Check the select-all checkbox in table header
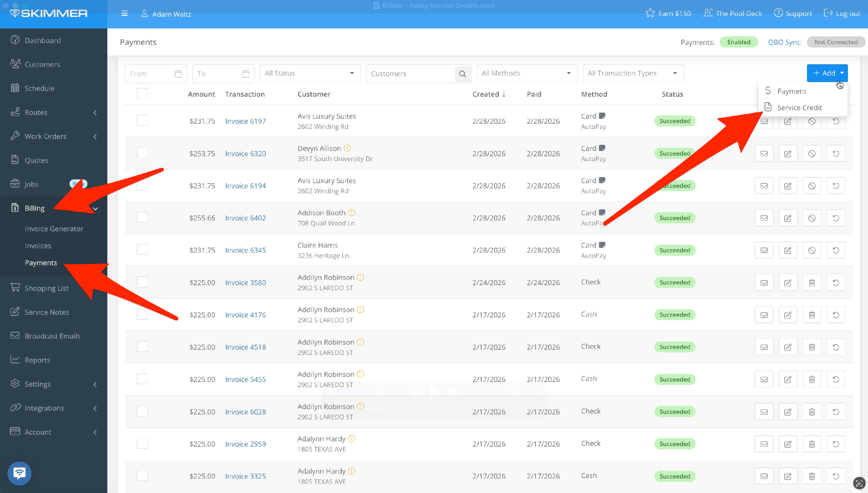 click(x=142, y=93)
